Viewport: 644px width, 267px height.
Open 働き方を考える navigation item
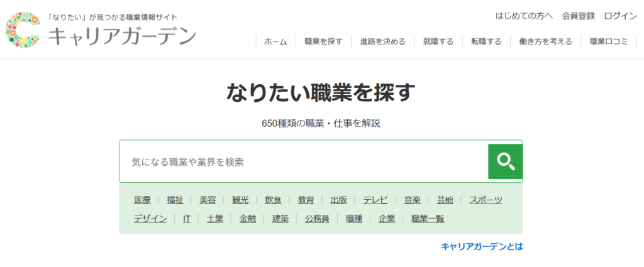pos(545,41)
